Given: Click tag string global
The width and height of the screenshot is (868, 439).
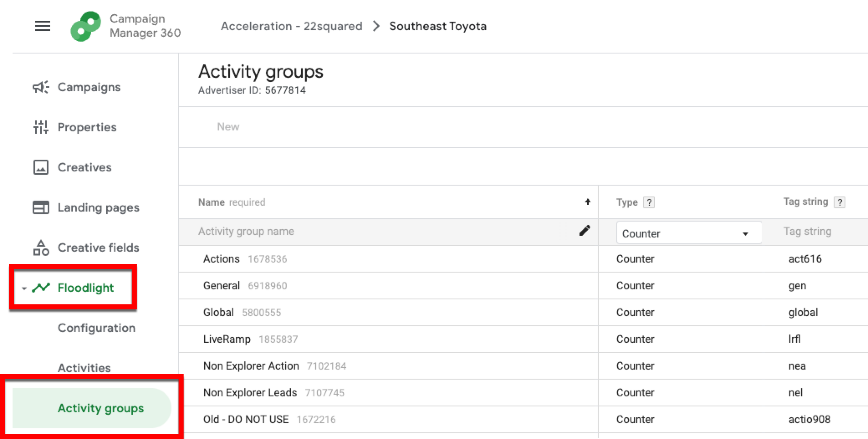Looking at the screenshot, I should (x=803, y=312).
